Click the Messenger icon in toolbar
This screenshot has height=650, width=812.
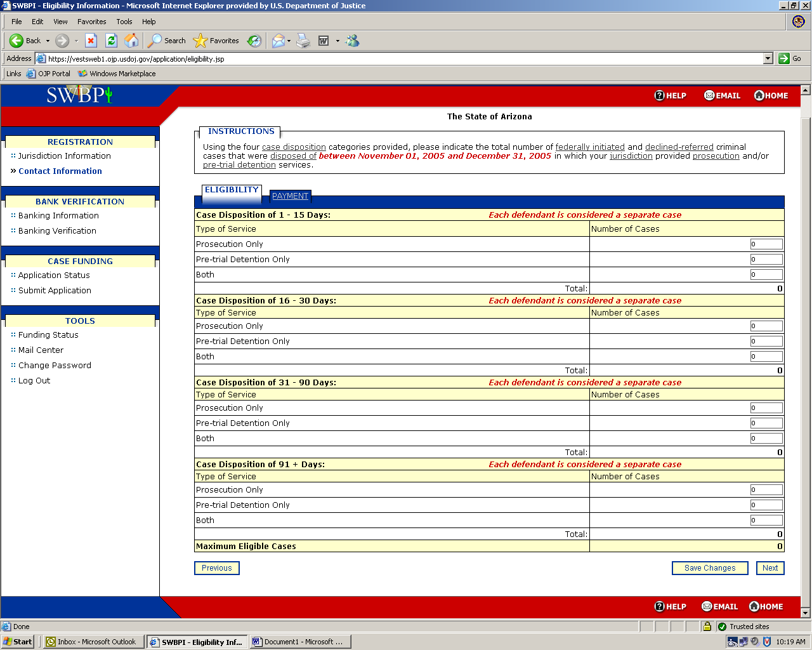coord(353,41)
